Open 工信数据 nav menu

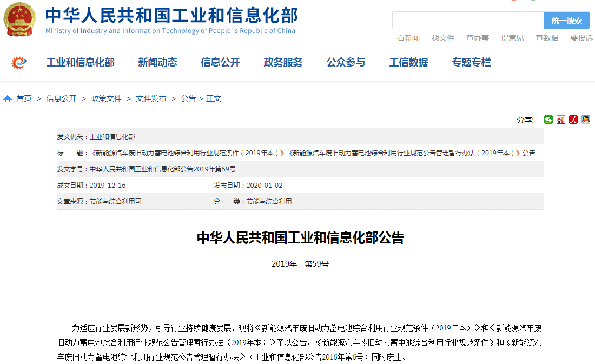pos(409,62)
